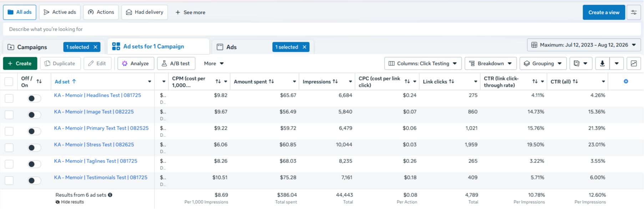Open the view settings sliders icon
The width and height of the screenshot is (644, 209).
click(634, 12)
